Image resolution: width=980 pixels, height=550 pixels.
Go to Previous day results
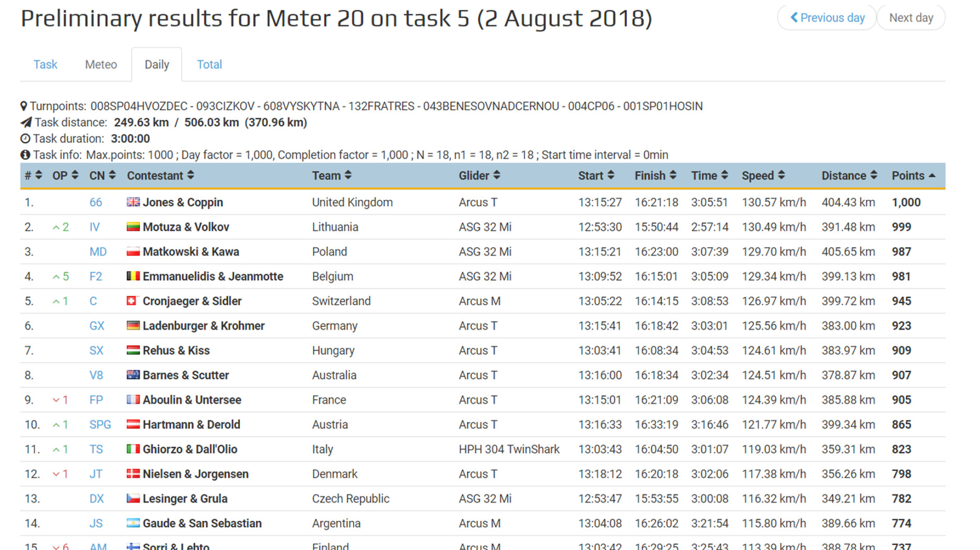click(x=827, y=18)
